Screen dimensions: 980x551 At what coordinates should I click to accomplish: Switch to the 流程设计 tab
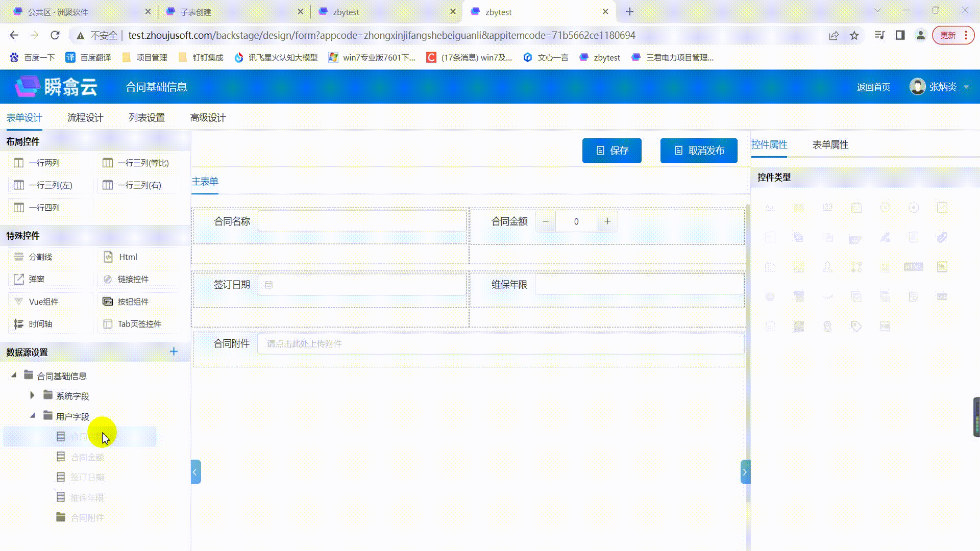point(85,118)
